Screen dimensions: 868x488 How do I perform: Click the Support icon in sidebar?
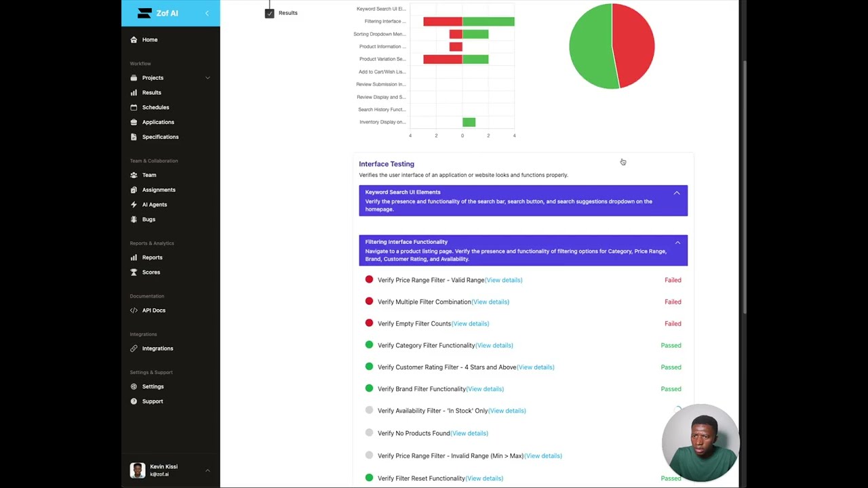pos(134,401)
